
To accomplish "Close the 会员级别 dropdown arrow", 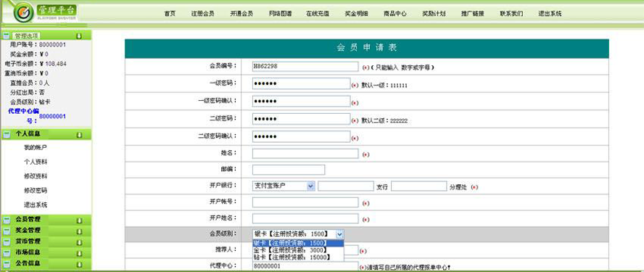I will [x=339, y=234].
